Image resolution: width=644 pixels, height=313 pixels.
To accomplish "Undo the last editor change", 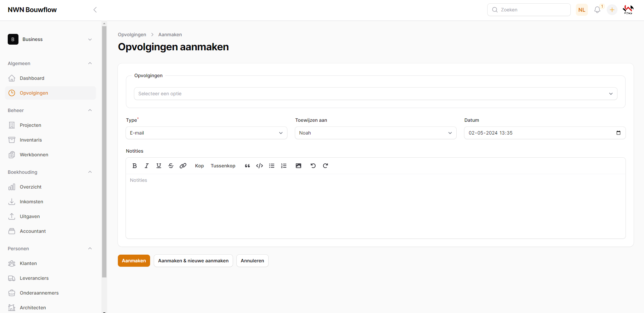I will click(313, 166).
